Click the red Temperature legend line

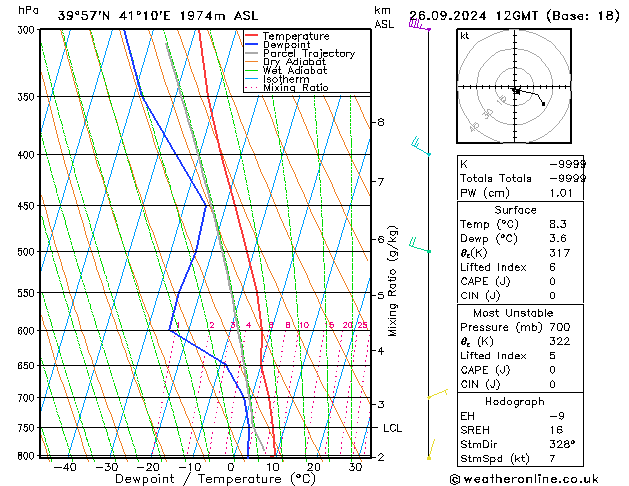(x=252, y=36)
